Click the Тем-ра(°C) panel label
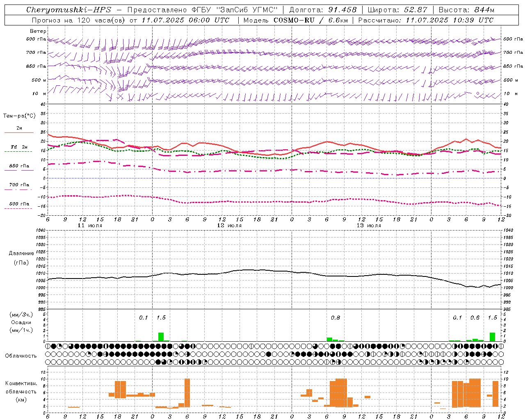Screen dimensions: 525x420 (x=19, y=116)
